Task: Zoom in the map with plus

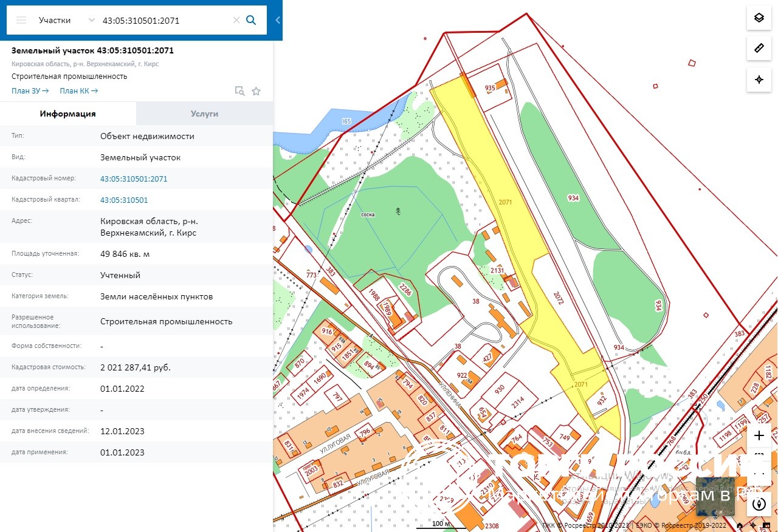Action: (x=759, y=435)
